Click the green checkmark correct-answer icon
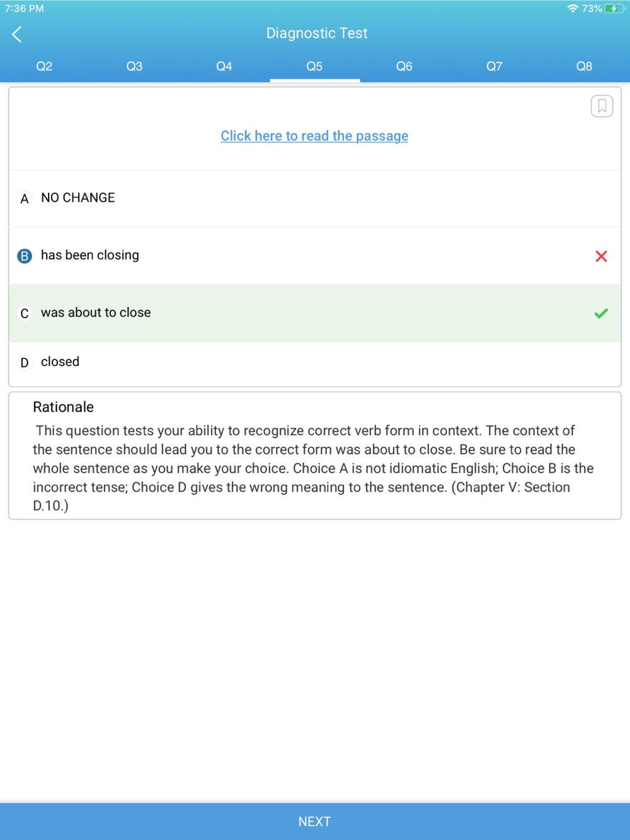Screen dimensions: 630x840 pos(601,313)
